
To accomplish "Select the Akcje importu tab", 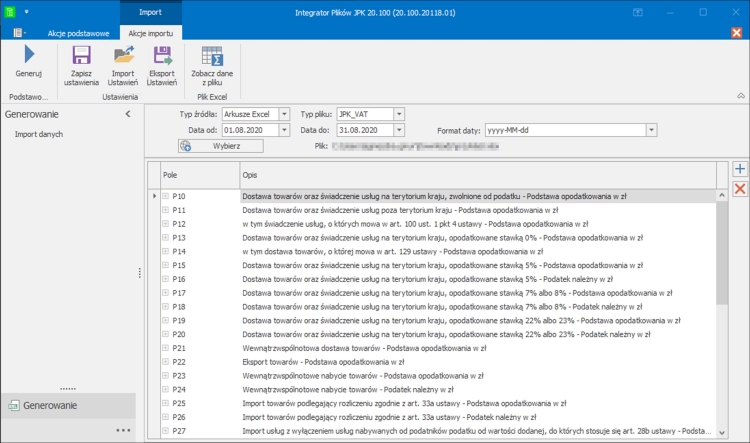I will coord(151,33).
